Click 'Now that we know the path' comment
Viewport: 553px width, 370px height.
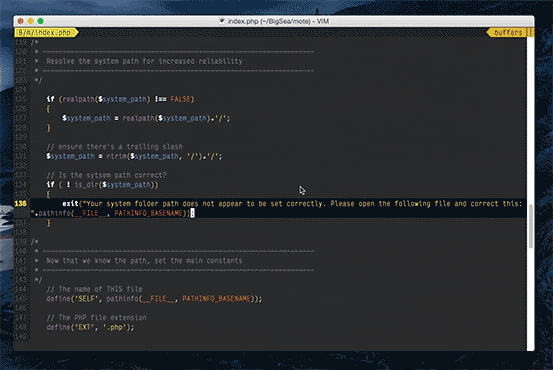pos(144,261)
